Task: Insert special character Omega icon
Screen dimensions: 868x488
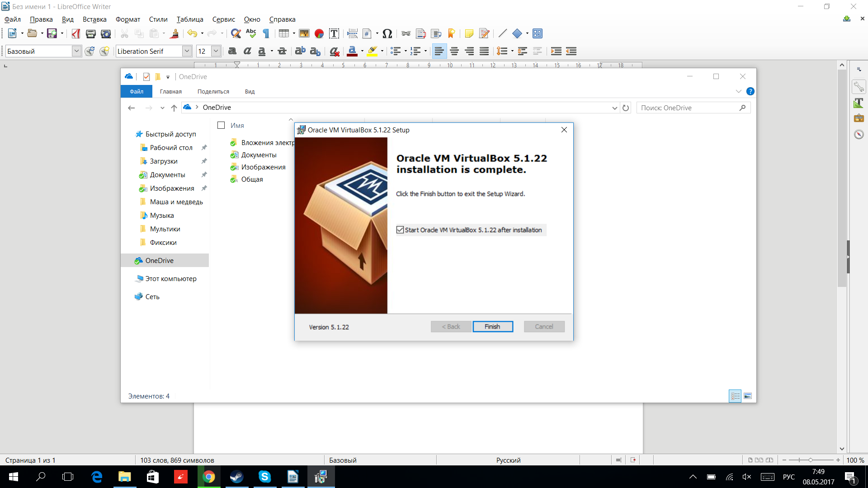Action: tap(387, 33)
